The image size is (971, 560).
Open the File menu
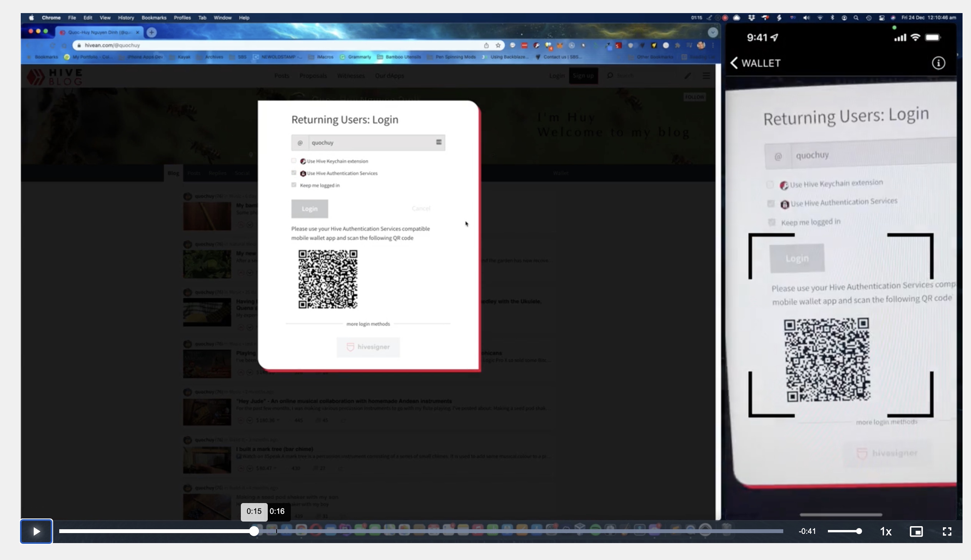pyautogui.click(x=72, y=18)
